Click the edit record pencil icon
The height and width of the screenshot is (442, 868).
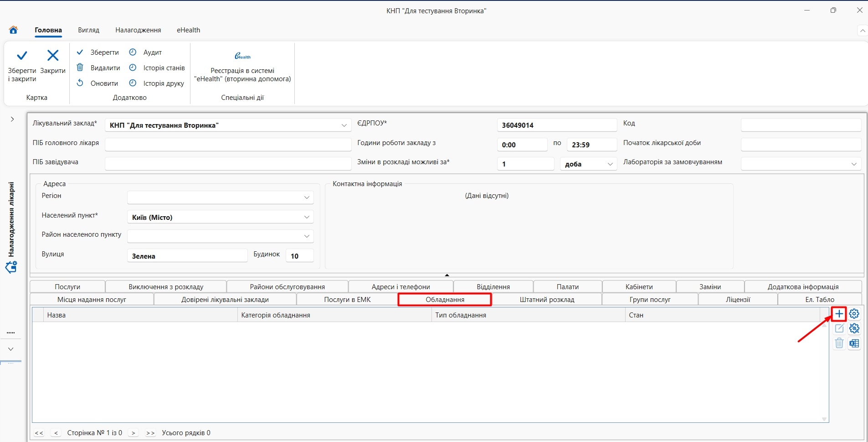coord(839,328)
